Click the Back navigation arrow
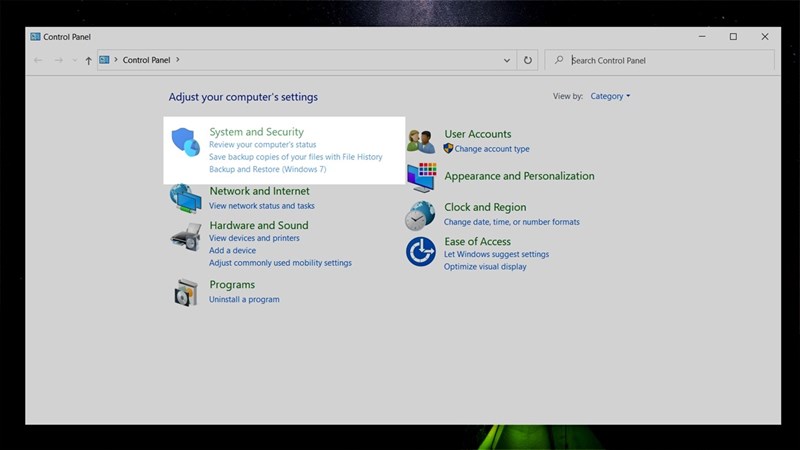800x450 pixels. pyautogui.click(x=38, y=60)
